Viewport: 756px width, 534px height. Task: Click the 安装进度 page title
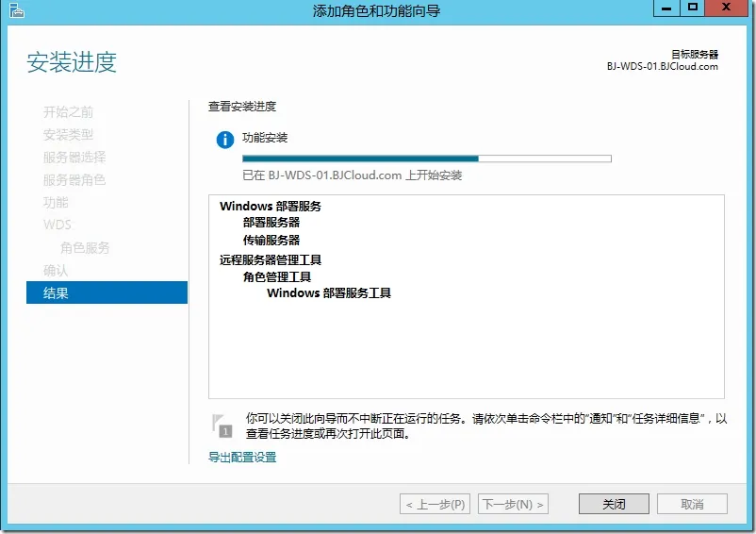coord(72,62)
